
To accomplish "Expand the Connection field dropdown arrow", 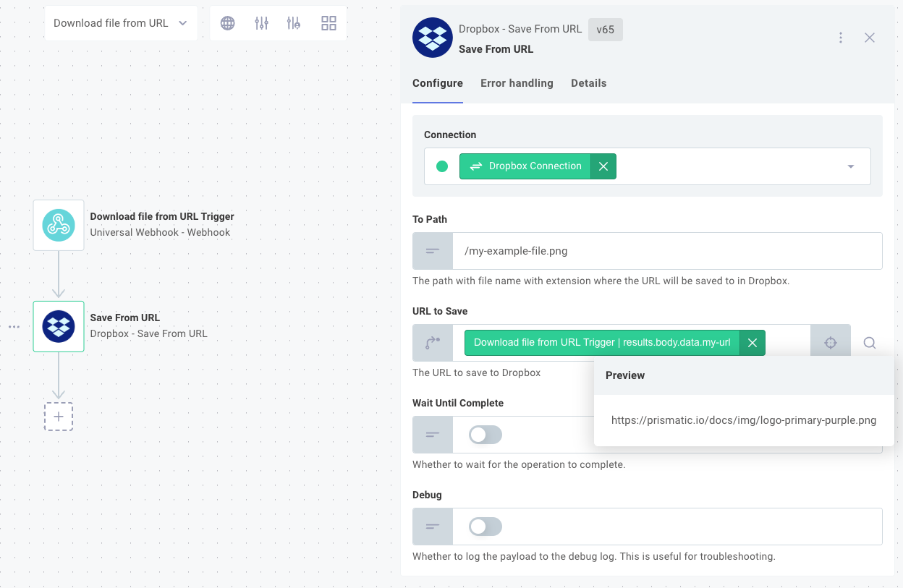I will click(850, 166).
